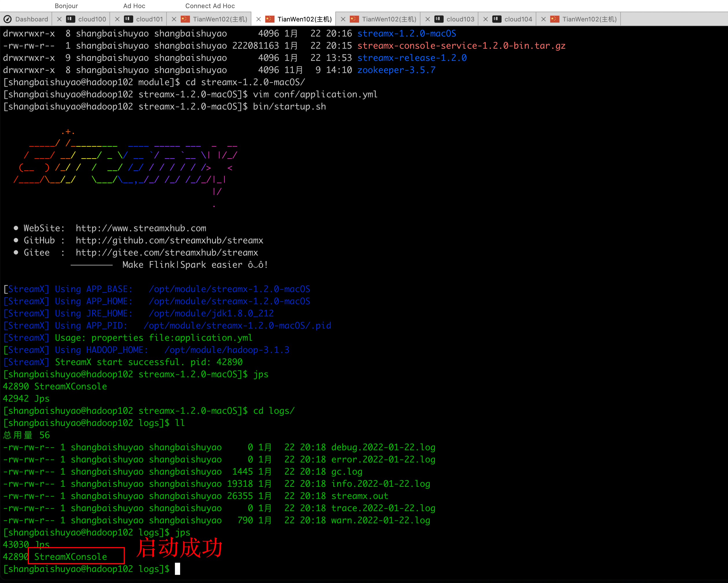The height and width of the screenshot is (583, 728).
Task: Click the cloud100 terminal icon
Action: pyautogui.click(x=71, y=19)
